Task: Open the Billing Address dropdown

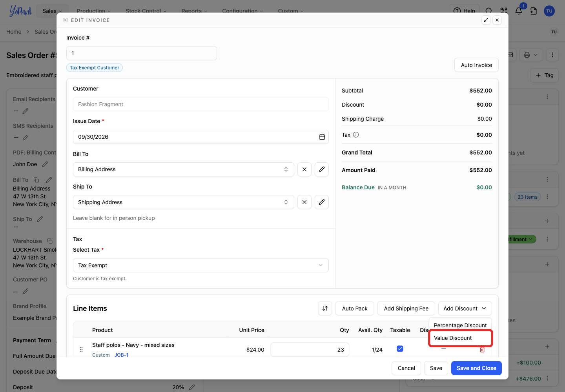Action: (x=184, y=169)
